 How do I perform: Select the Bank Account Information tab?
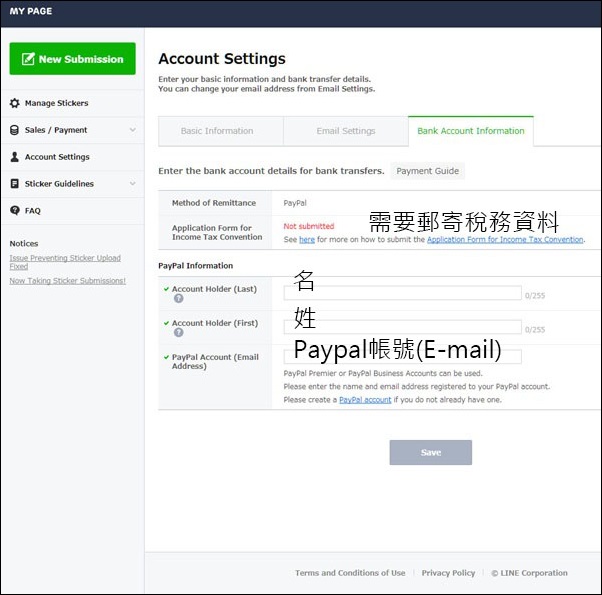(470, 131)
